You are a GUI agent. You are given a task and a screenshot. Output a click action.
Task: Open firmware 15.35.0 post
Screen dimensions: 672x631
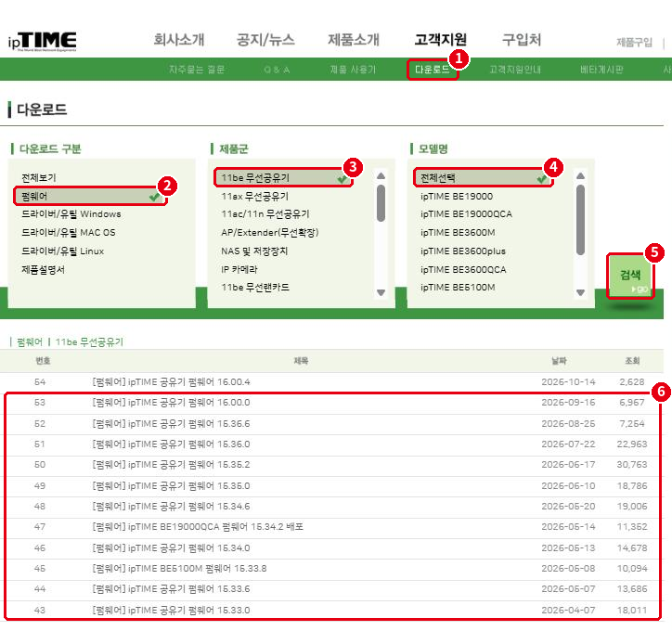tap(171, 486)
